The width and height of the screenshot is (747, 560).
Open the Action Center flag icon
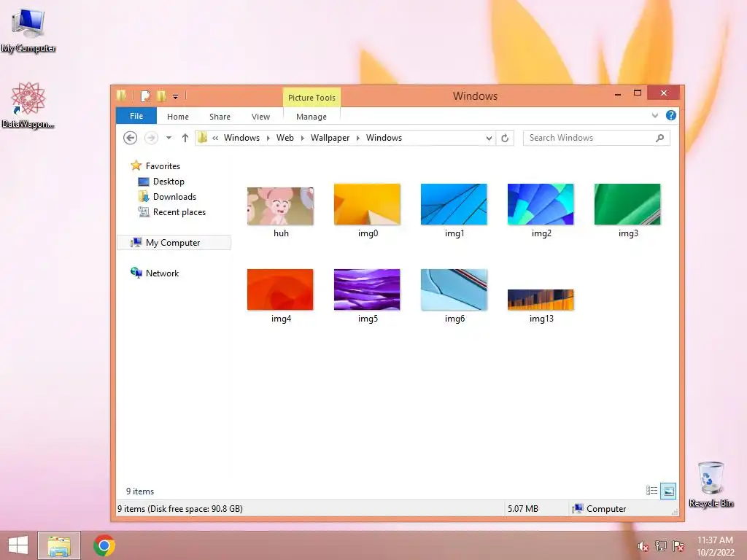tap(678, 546)
